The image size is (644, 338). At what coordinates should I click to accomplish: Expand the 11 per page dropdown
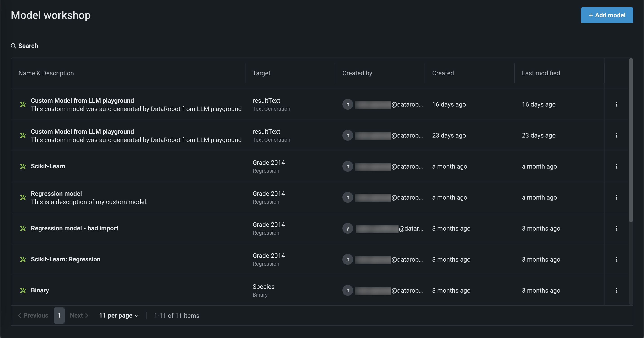[119, 316]
